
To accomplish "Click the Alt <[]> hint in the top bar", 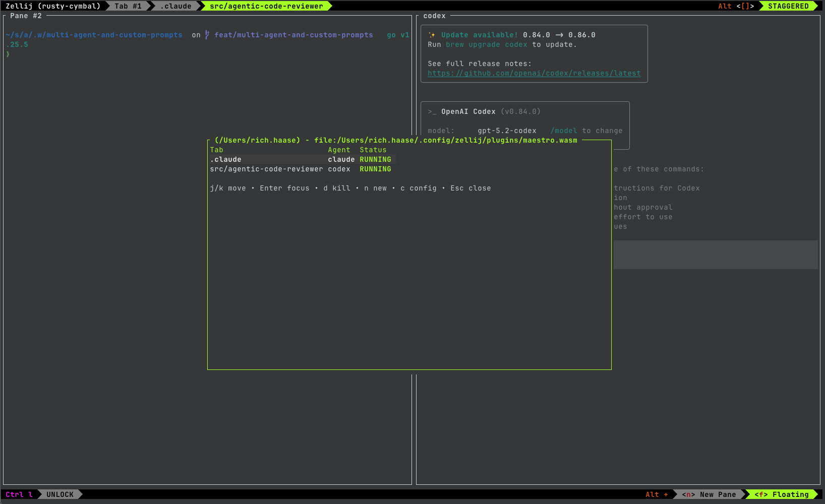I will 737,6.
